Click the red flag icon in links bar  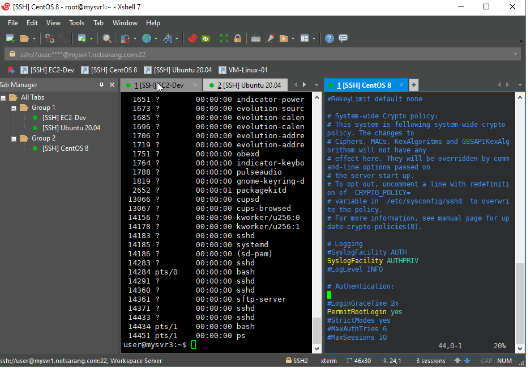(11, 70)
